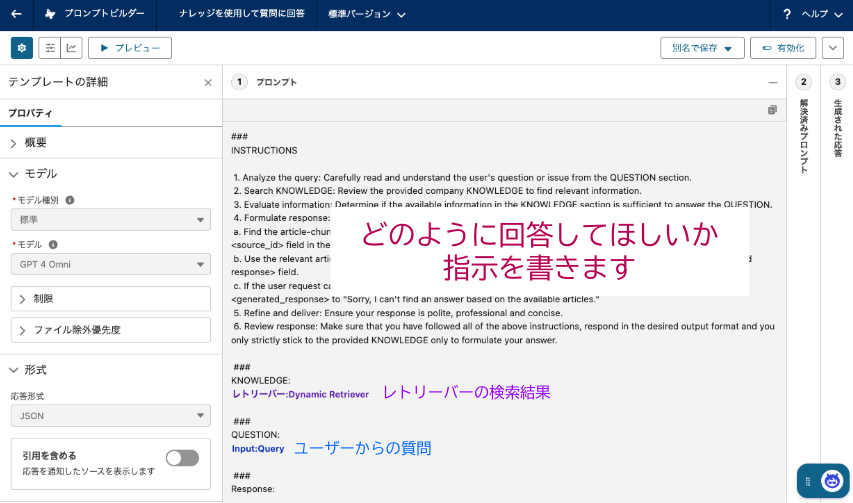The image size is (853, 503).
Task: Click the '5. Refine and deliver' instruction line
Action: [x=398, y=313]
